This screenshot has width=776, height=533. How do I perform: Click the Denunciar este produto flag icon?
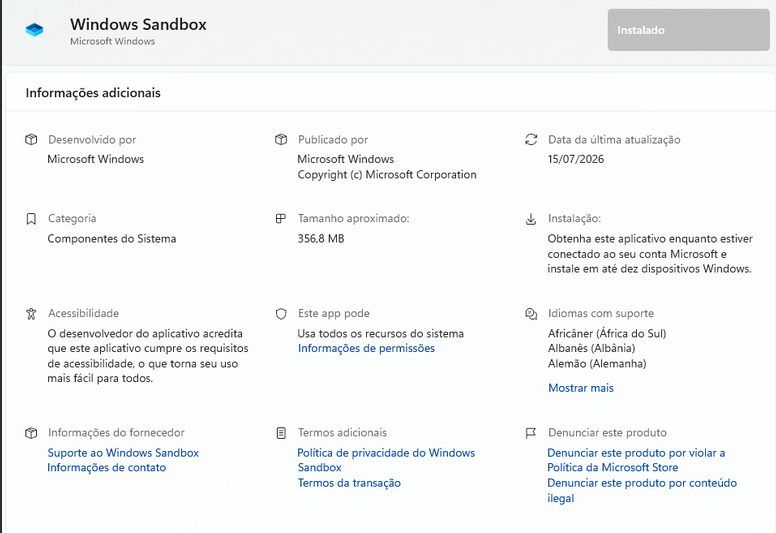(x=531, y=433)
